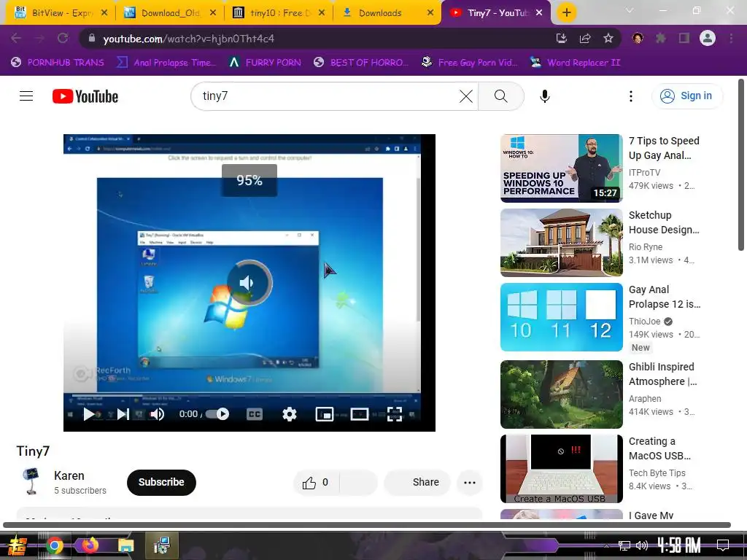Toggle closed captions CC button
This screenshot has height=560, width=747.
pos(255,414)
